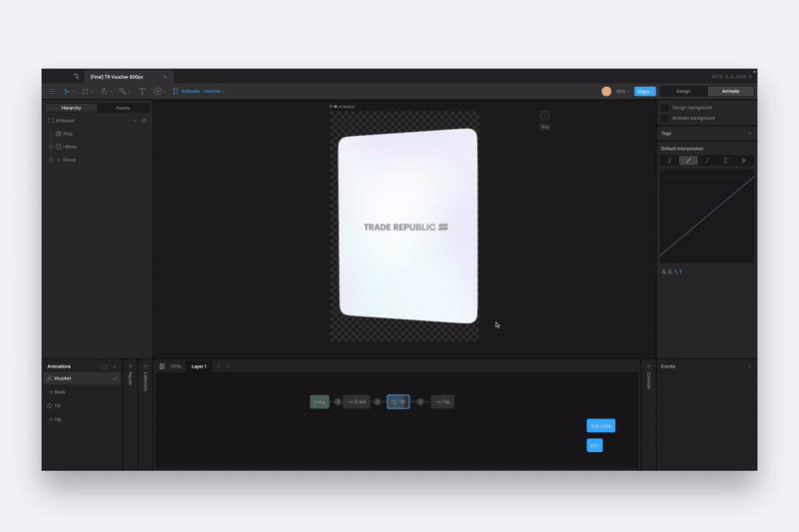Image resolution: width=799 pixels, height=532 pixels.
Task: Choose the last interpolation type icon
Action: click(x=744, y=161)
